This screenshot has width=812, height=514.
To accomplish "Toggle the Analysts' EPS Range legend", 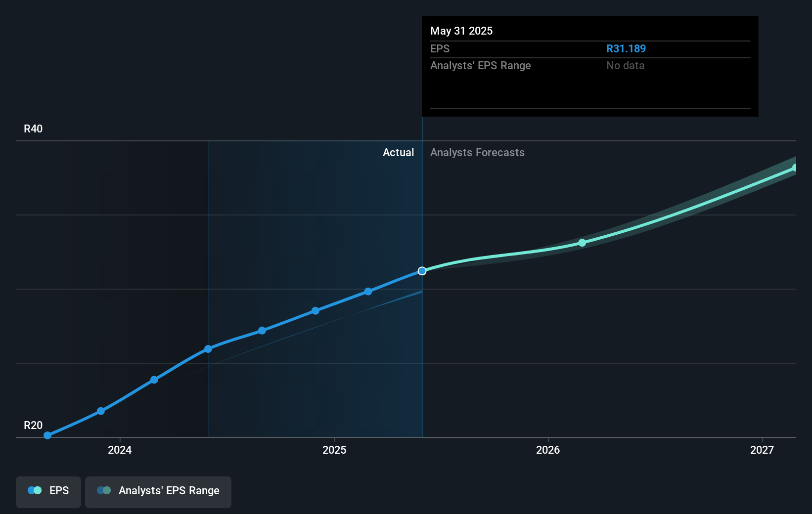I will pyautogui.click(x=158, y=492).
